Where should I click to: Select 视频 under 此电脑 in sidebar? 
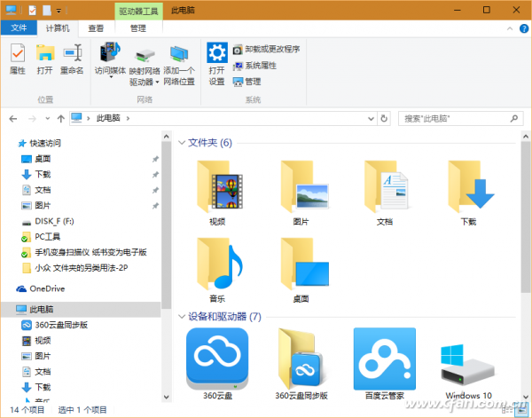(x=36, y=341)
